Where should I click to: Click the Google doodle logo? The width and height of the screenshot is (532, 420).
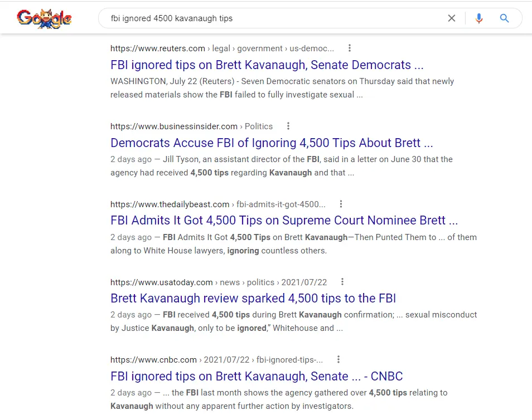pyautogui.click(x=44, y=18)
